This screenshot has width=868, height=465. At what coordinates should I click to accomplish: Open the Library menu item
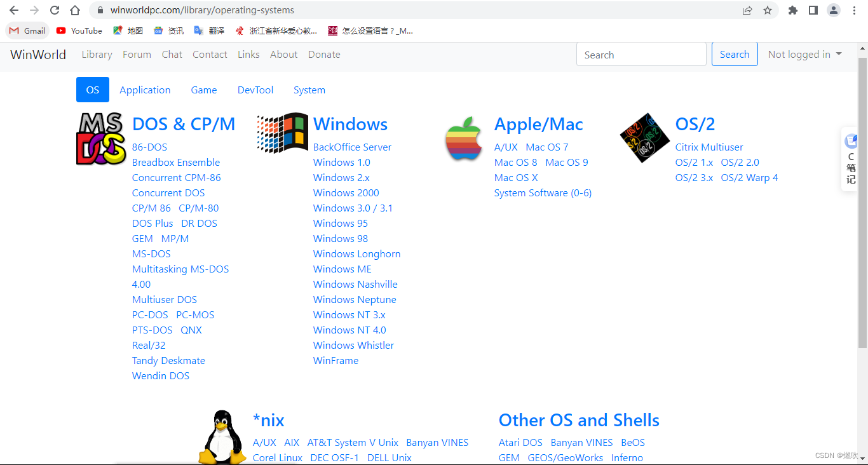97,54
